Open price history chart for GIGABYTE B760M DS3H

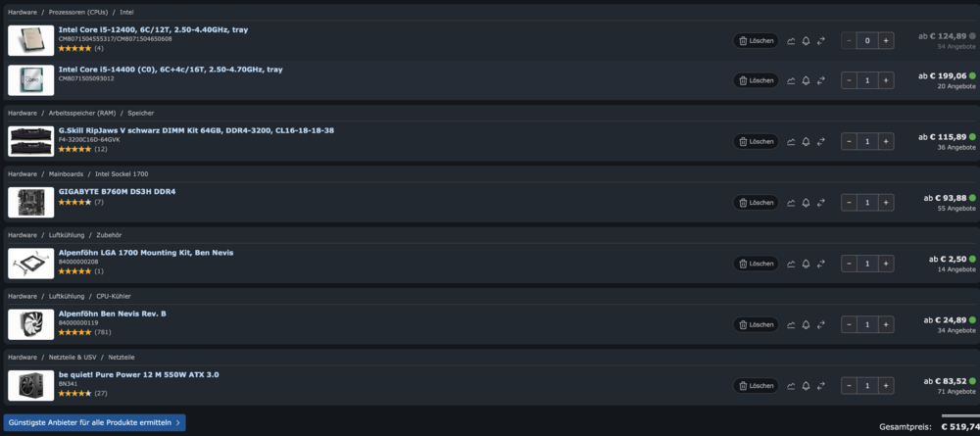(791, 203)
